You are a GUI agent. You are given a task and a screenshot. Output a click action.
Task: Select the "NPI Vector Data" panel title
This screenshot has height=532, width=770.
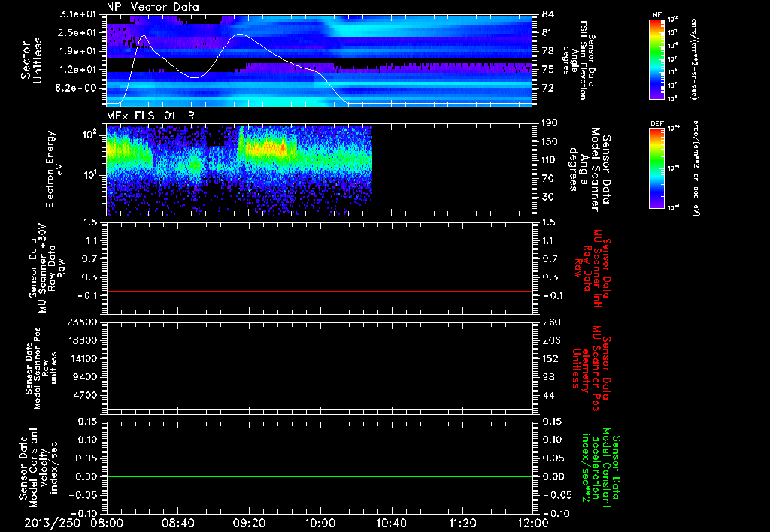153,7
